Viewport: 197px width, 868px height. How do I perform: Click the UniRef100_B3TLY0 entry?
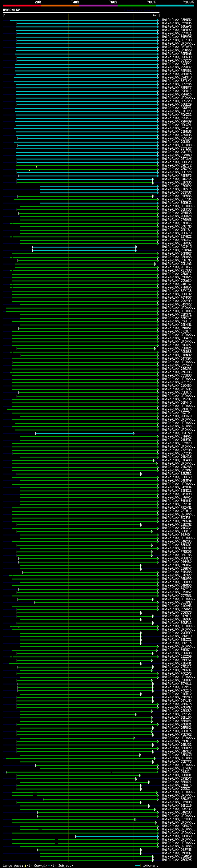(177, 81)
